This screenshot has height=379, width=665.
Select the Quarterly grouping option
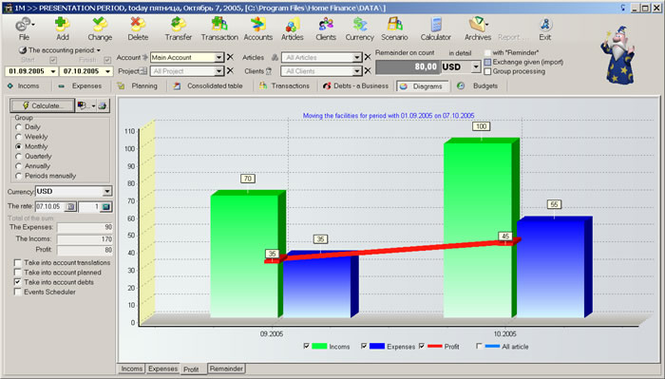click(x=18, y=156)
